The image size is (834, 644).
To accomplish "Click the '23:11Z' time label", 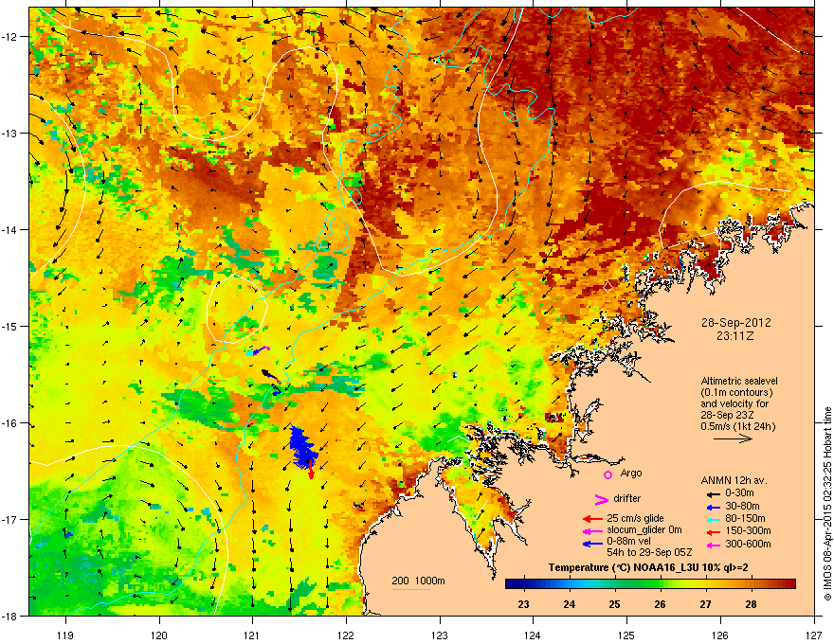I will pyautogui.click(x=735, y=336).
